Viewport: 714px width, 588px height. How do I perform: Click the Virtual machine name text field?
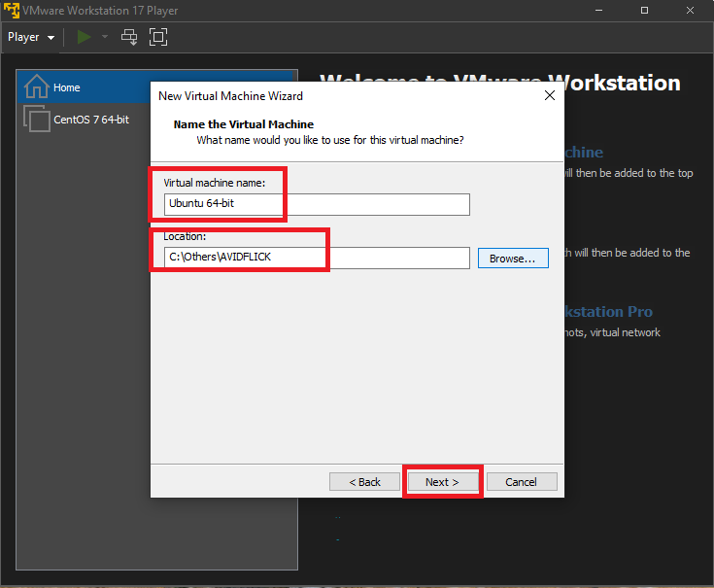tap(317, 204)
